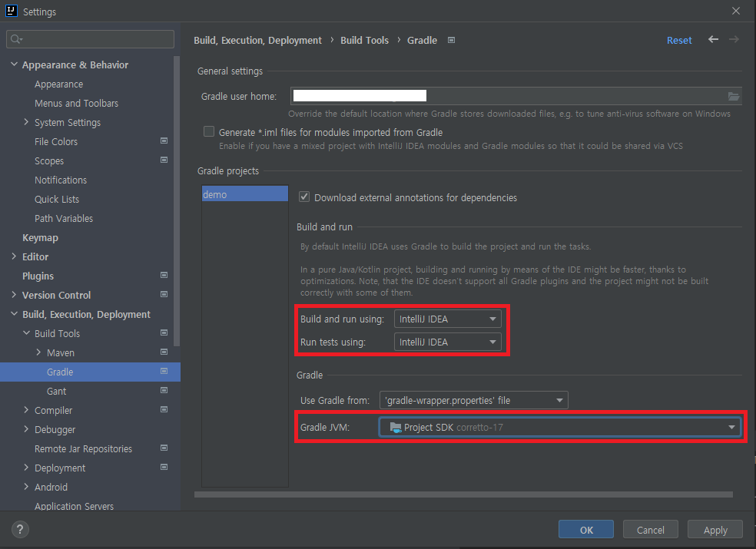Click the back arrow next to Reset

pyautogui.click(x=713, y=39)
